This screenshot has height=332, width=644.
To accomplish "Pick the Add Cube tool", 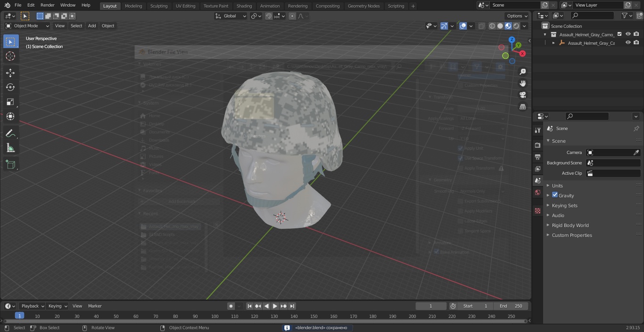I will pyautogui.click(x=10, y=164).
